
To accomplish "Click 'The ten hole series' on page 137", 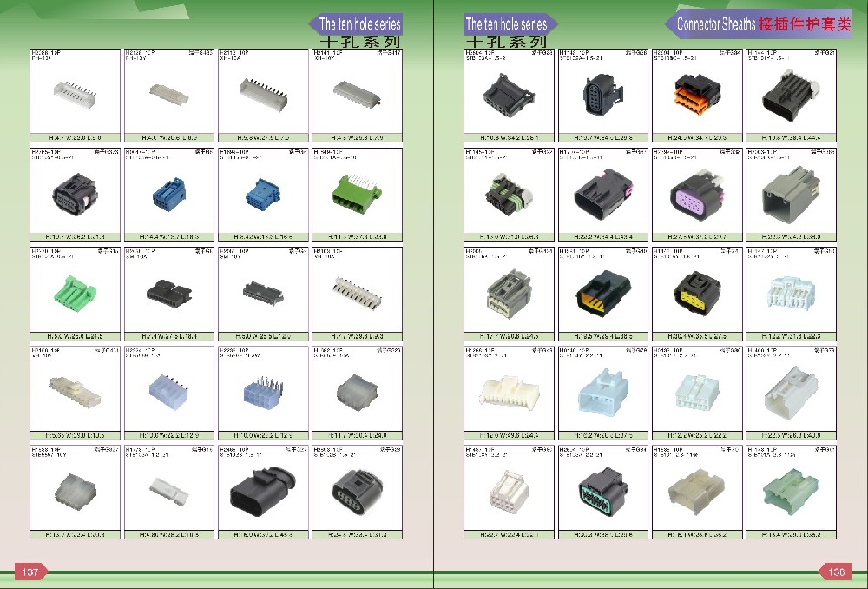I will click(359, 23).
